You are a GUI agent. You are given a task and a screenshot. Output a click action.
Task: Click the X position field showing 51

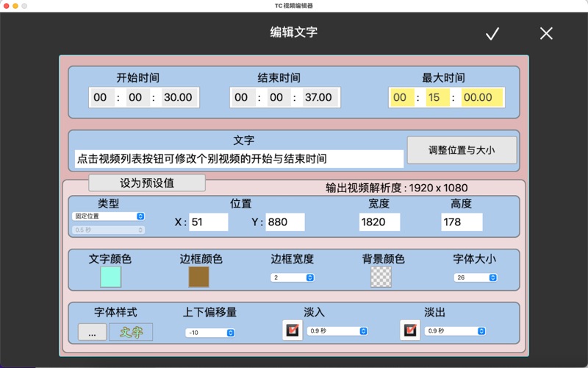click(209, 222)
